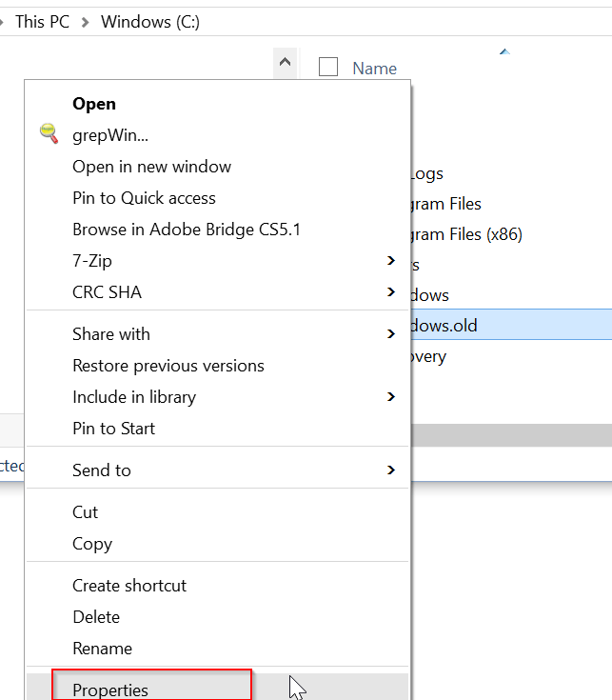Click Restore previous versions
The height and width of the screenshot is (700, 612).
click(x=168, y=366)
